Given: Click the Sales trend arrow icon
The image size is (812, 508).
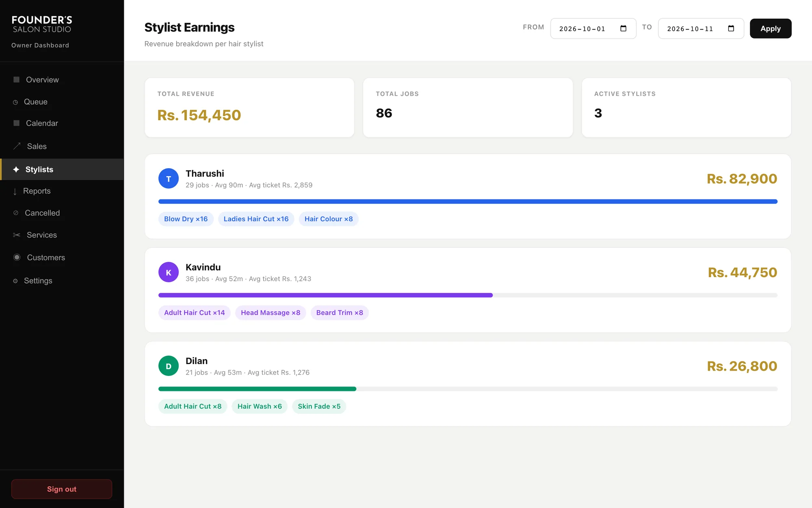Looking at the screenshot, I should (17, 146).
